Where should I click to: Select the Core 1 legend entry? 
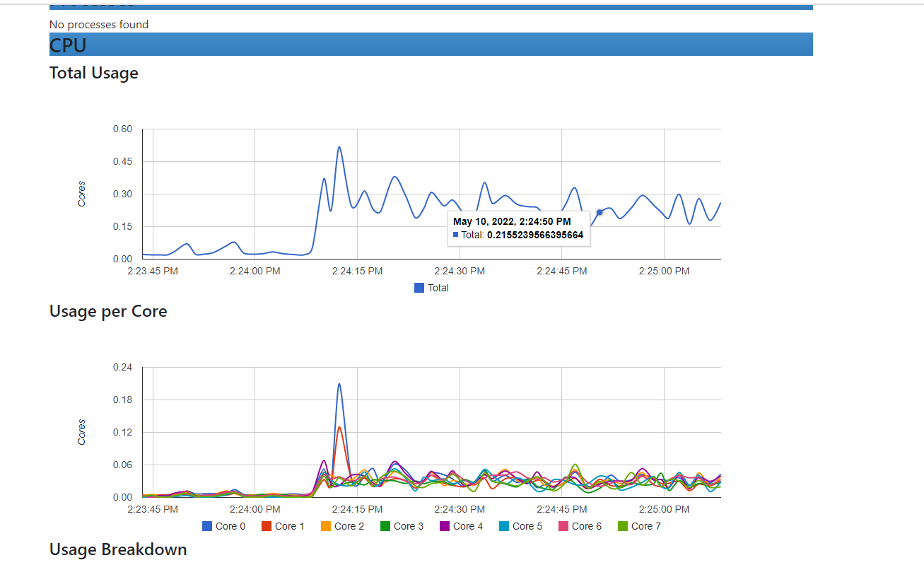pos(283,526)
